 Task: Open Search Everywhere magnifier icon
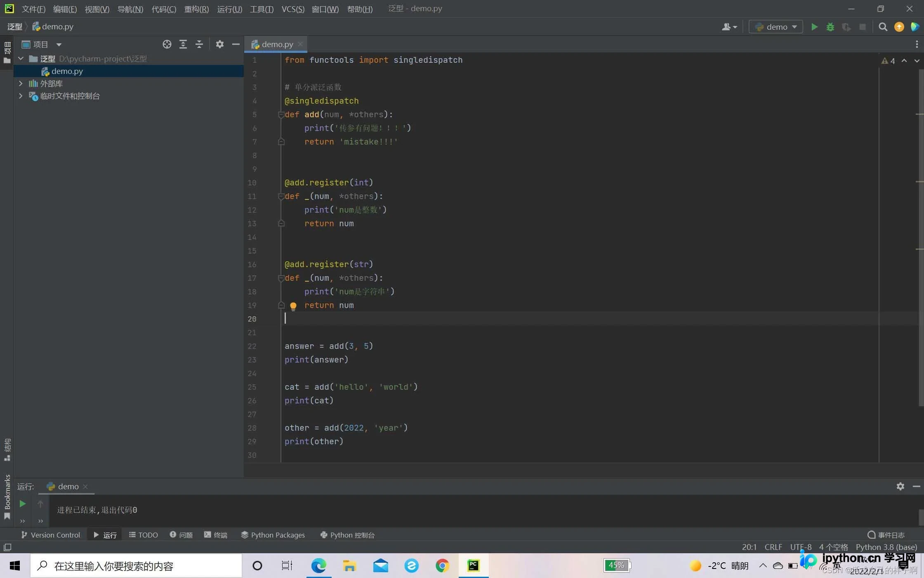[883, 27]
